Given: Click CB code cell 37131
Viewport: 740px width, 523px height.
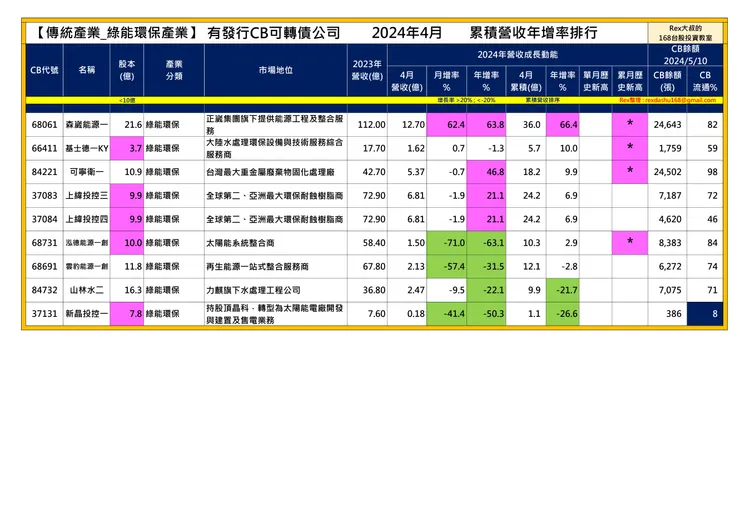Looking at the screenshot, I should [44, 313].
